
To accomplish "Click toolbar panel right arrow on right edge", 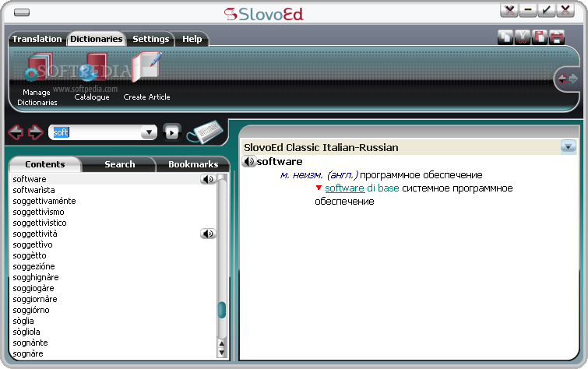I will click(573, 79).
